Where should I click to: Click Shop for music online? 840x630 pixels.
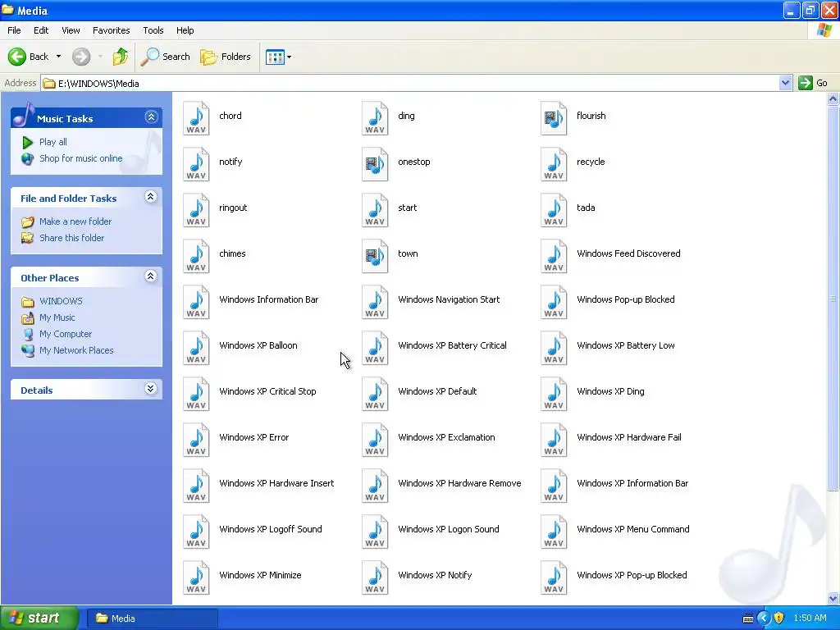tap(81, 158)
